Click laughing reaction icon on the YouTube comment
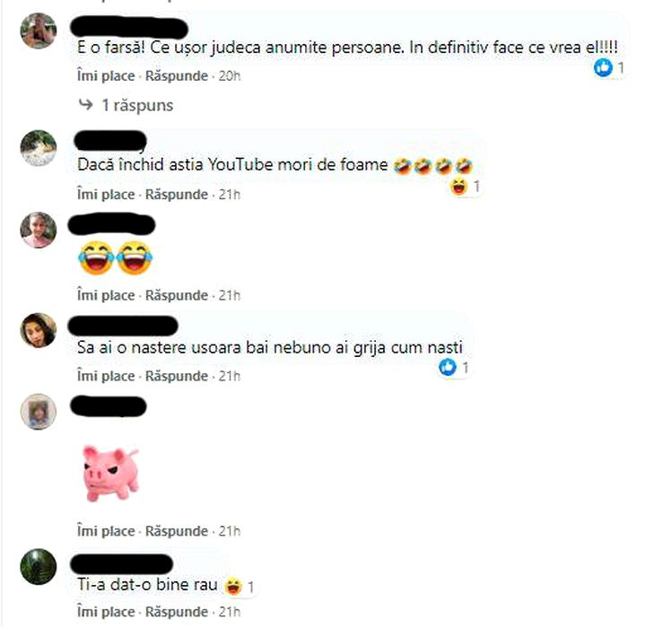 coord(458,187)
